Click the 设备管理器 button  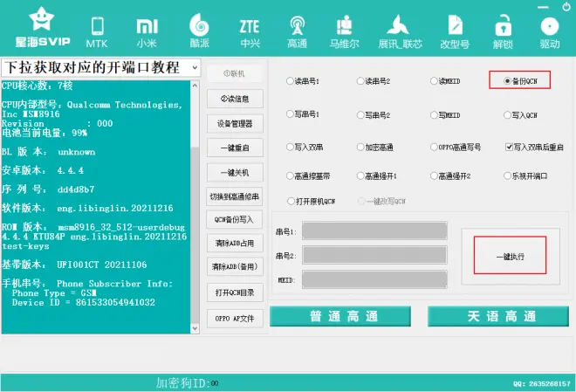(235, 123)
